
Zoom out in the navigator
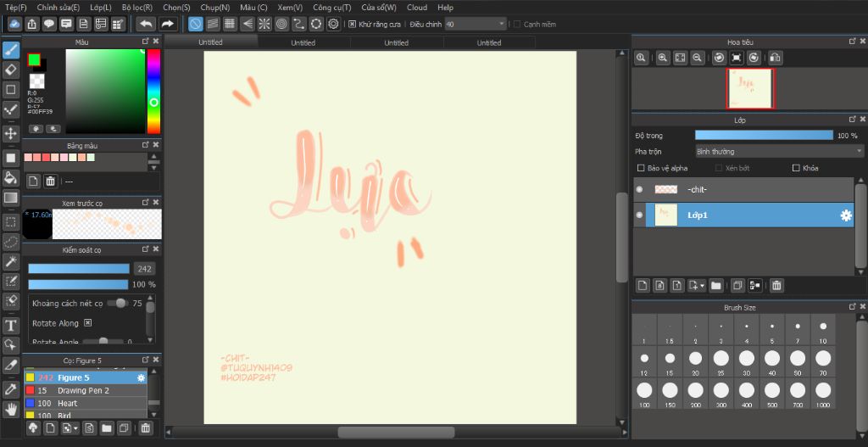click(x=698, y=58)
